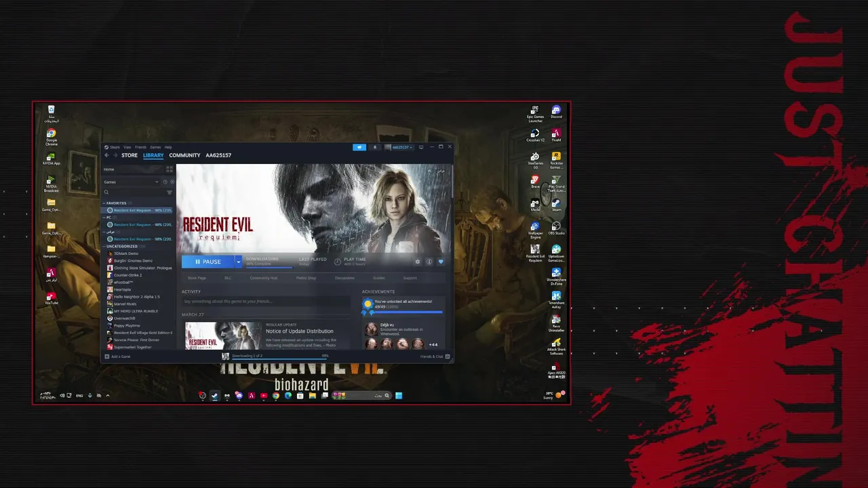Enter Big Picture mode icon
Viewport: 868px width, 488px height.
[421, 147]
